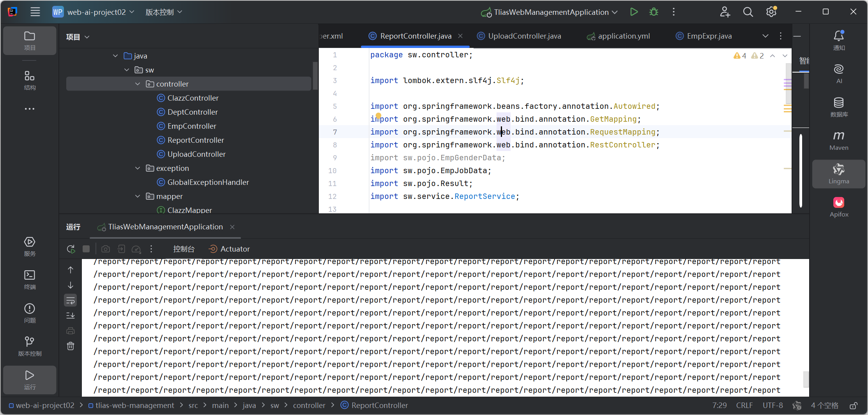Screen dimensions: 868x415
Task: Open 通知 notifications panel
Action: [839, 41]
